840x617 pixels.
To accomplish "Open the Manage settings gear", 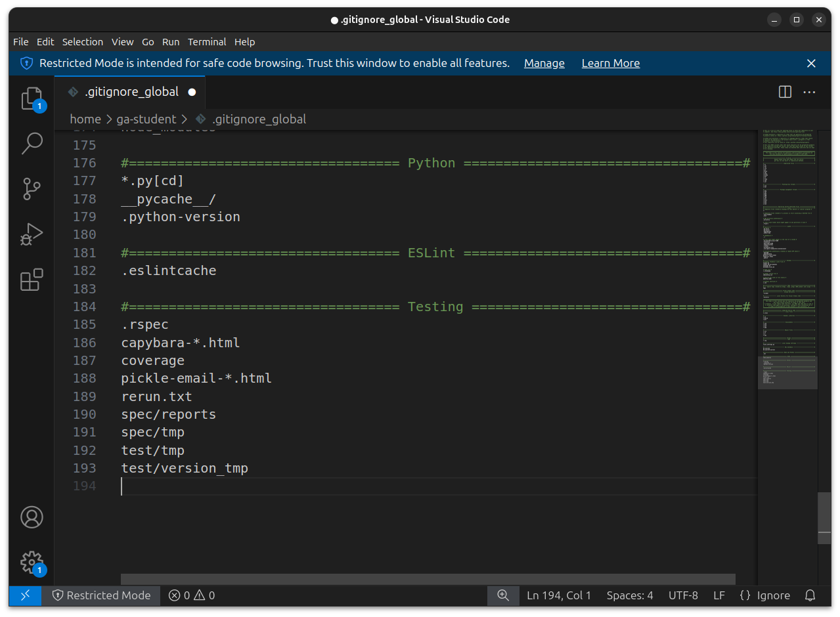I will (x=32, y=563).
